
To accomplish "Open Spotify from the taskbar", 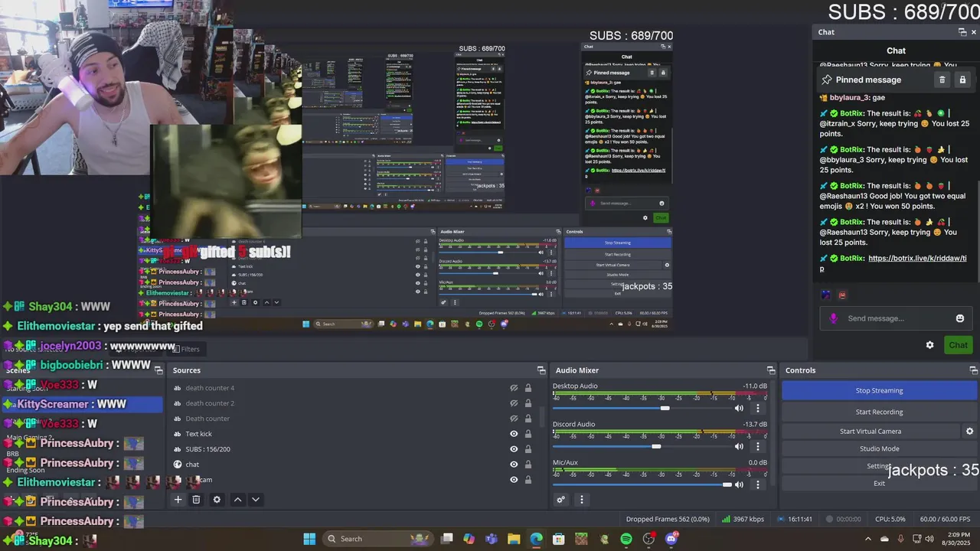I will 626,539.
